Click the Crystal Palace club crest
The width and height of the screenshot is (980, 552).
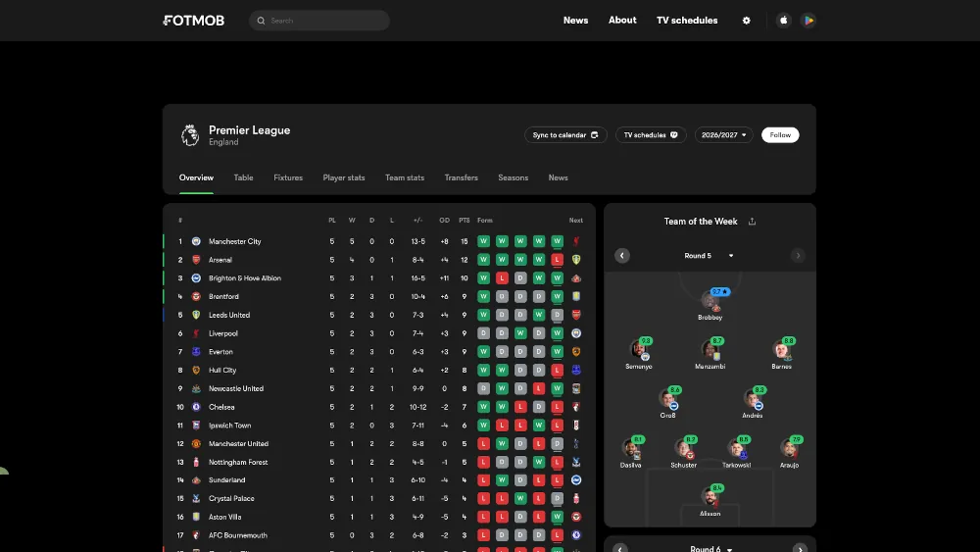click(x=196, y=499)
